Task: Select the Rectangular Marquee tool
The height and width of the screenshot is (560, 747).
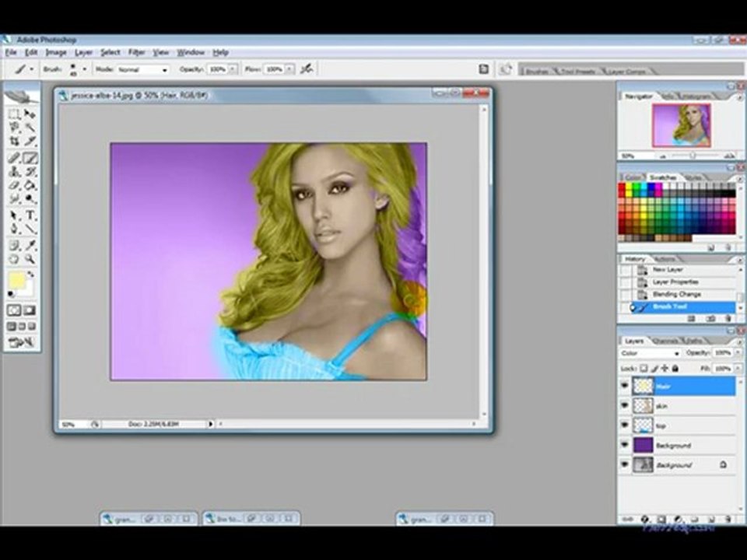Action: 14,114
